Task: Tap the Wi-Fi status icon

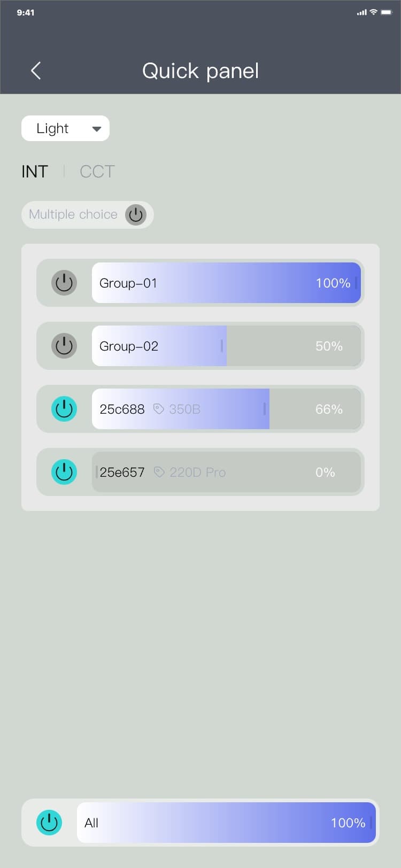Action: click(374, 12)
